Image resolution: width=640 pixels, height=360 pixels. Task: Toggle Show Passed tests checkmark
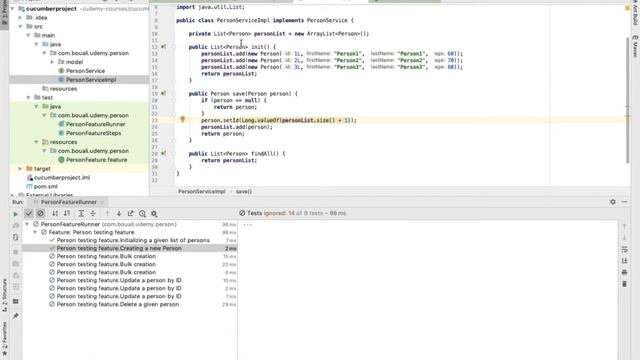coord(29,213)
